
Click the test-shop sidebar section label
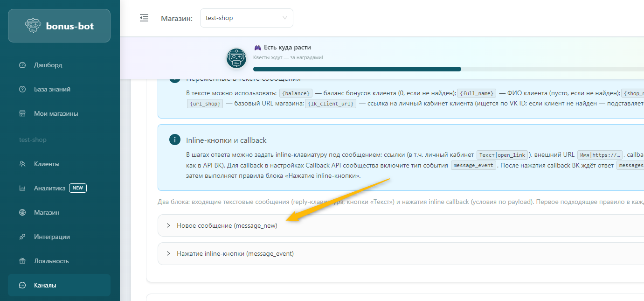[x=33, y=140]
